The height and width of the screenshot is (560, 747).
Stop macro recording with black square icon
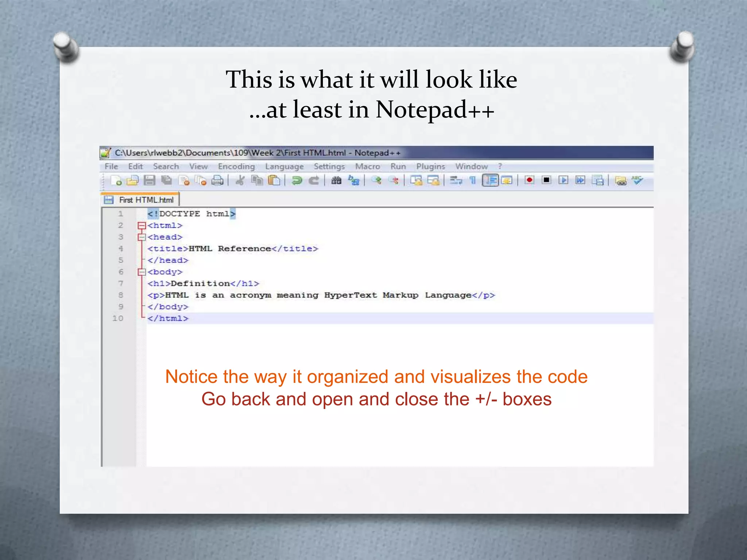pos(546,180)
